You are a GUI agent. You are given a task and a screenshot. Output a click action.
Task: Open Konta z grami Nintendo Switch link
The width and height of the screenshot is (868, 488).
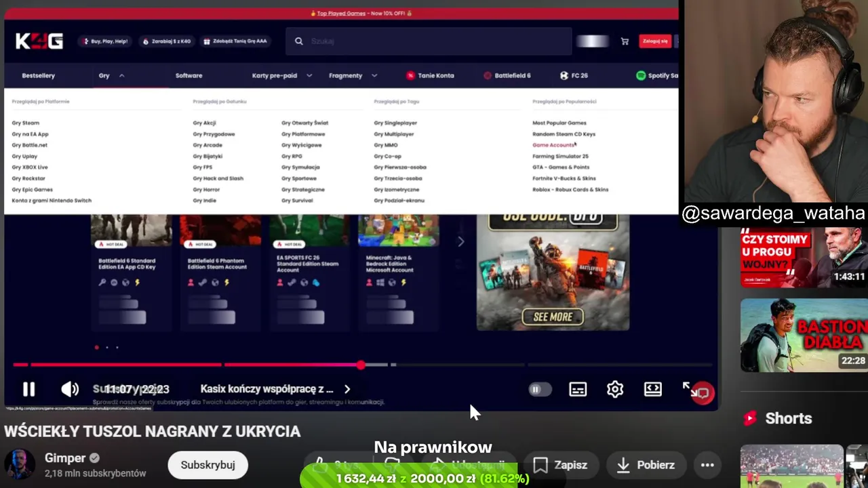[52, 201]
